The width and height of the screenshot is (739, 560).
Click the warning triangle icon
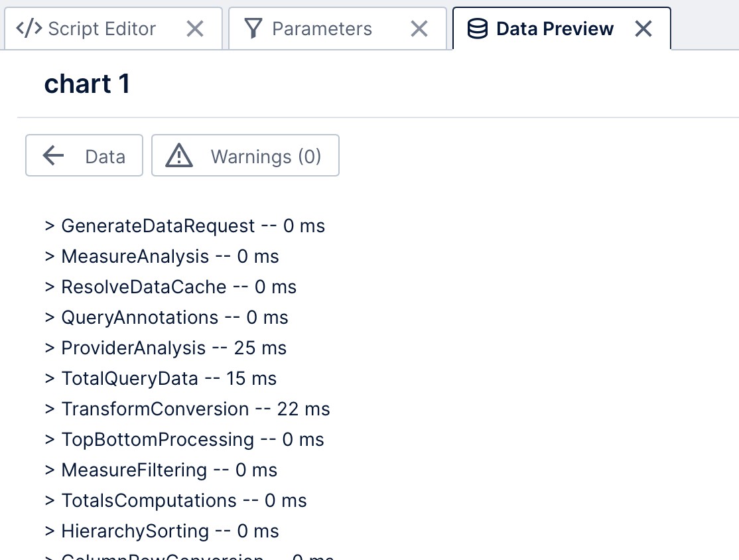[x=178, y=156]
